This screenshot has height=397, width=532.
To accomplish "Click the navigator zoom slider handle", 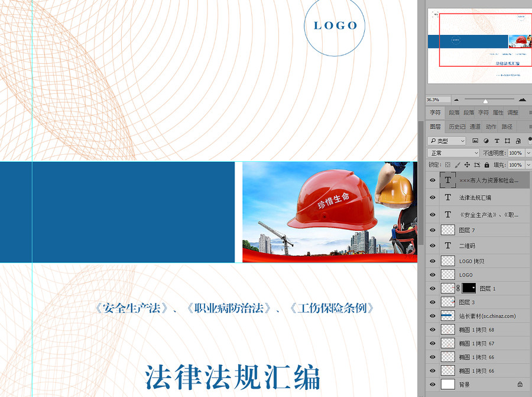I will [x=485, y=100].
